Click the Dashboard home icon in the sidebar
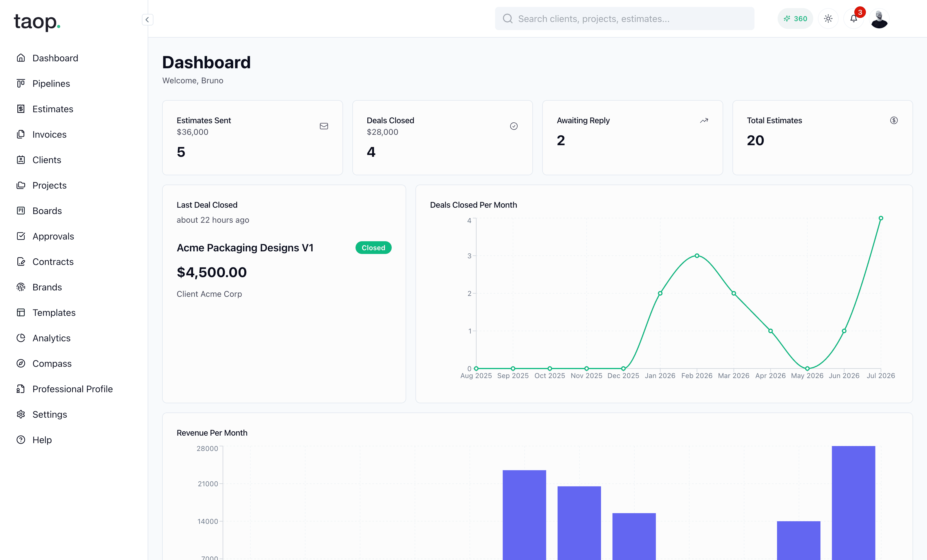Image resolution: width=927 pixels, height=560 pixels. coord(21,58)
